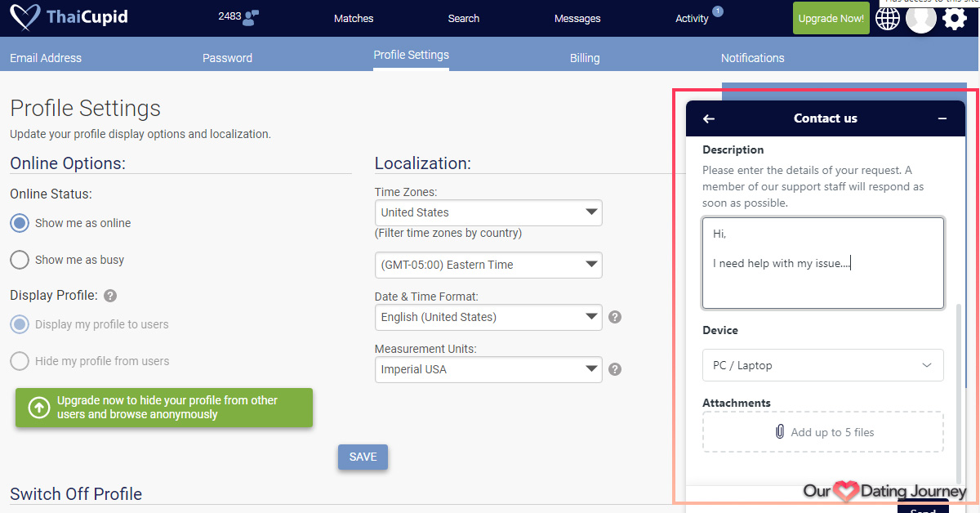Select Hide my profile from users
This screenshot has width=980, height=513.
click(x=20, y=361)
